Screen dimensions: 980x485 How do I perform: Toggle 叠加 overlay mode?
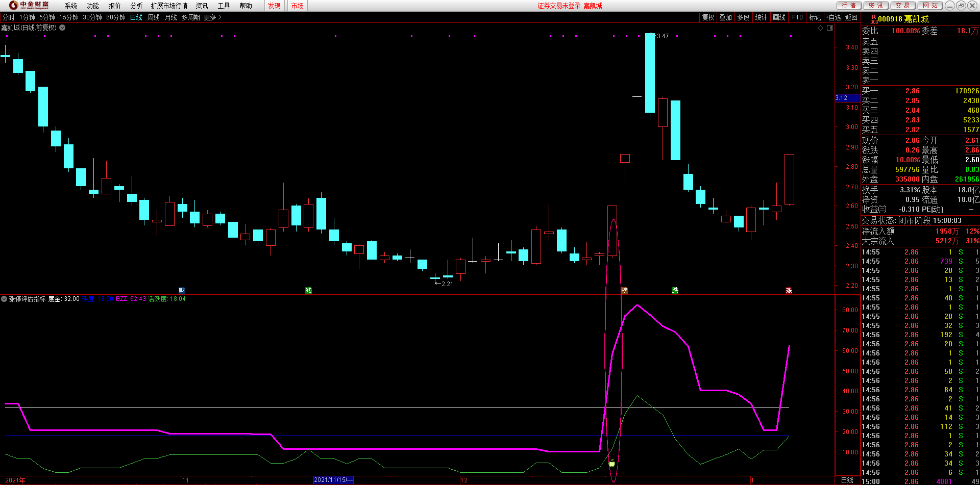[725, 17]
